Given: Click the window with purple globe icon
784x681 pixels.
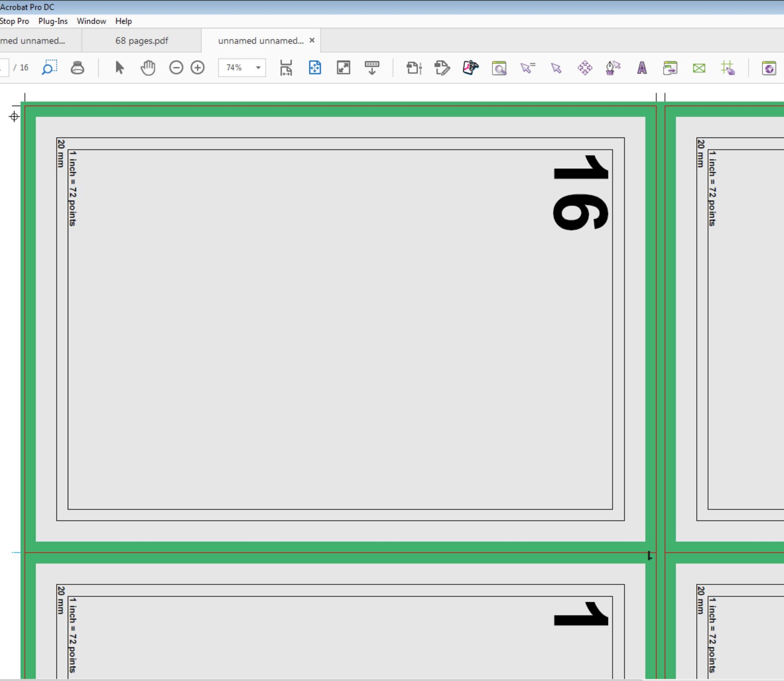Looking at the screenshot, I should coord(769,68).
